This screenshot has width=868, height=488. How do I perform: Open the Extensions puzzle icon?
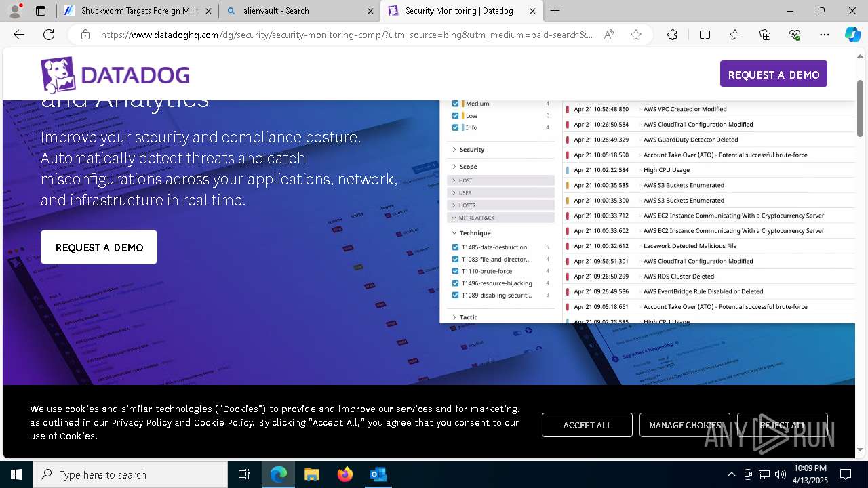[672, 35]
